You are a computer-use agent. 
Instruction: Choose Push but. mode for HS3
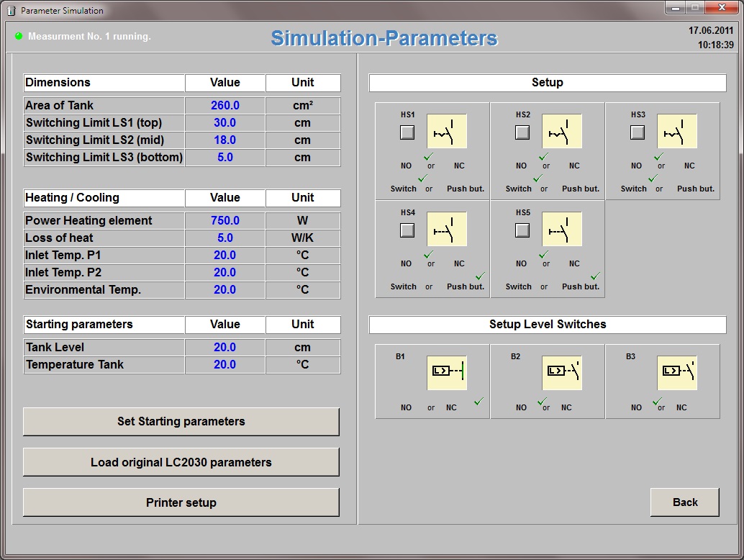pyautogui.click(x=696, y=189)
